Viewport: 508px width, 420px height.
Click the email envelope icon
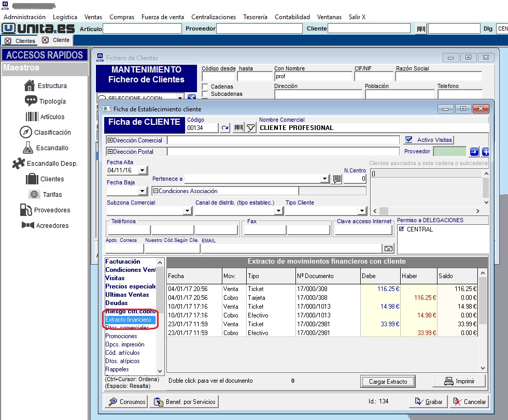[x=388, y=248]
